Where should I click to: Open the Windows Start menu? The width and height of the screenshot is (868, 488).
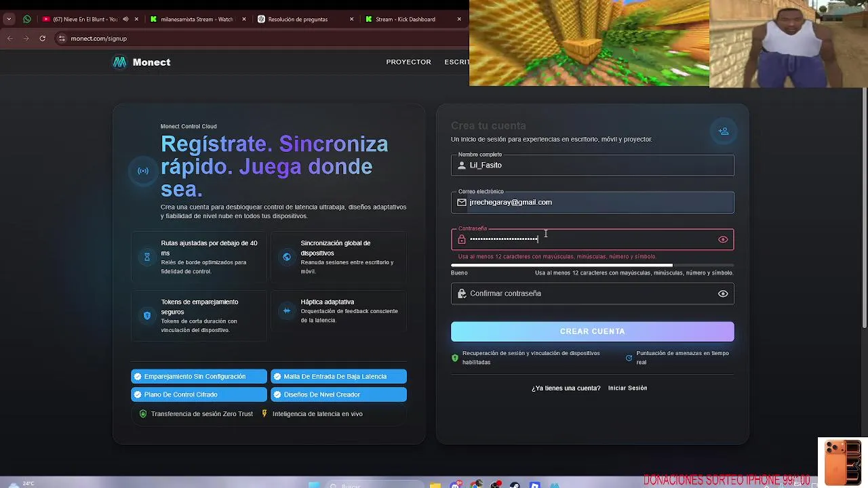click(313, 485)
